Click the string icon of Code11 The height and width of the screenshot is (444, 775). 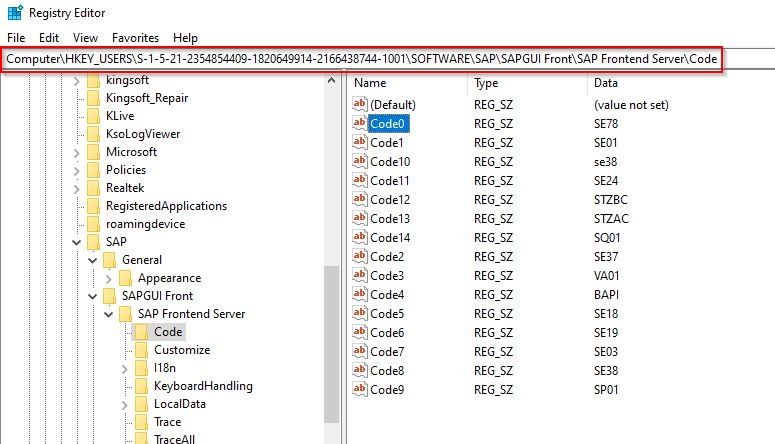click(x=360, y=180)
